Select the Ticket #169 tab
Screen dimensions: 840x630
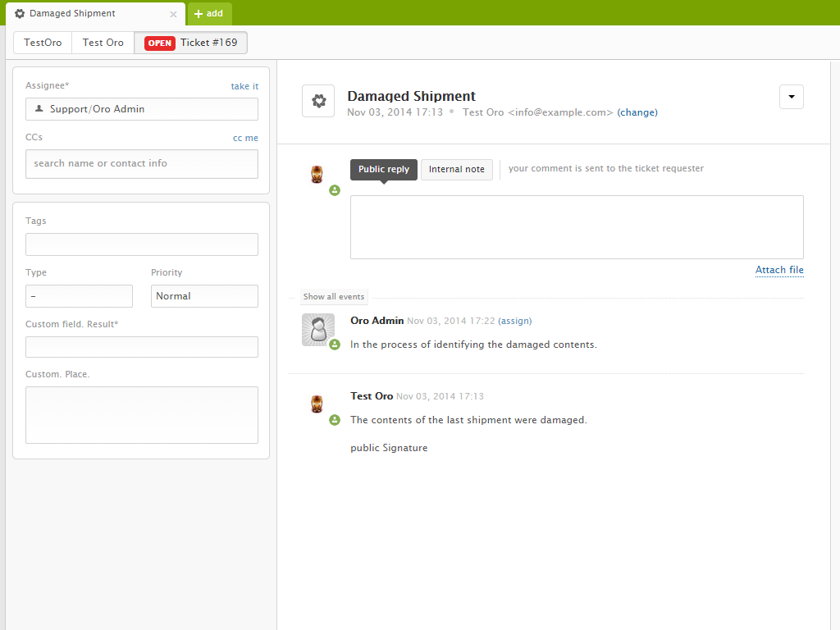pyautogui.click(x=191, y=43)
